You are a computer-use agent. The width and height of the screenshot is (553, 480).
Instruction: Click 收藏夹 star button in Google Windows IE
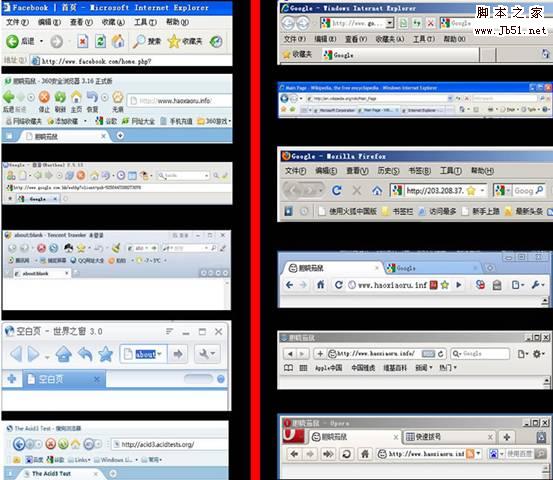pos(297,54)
